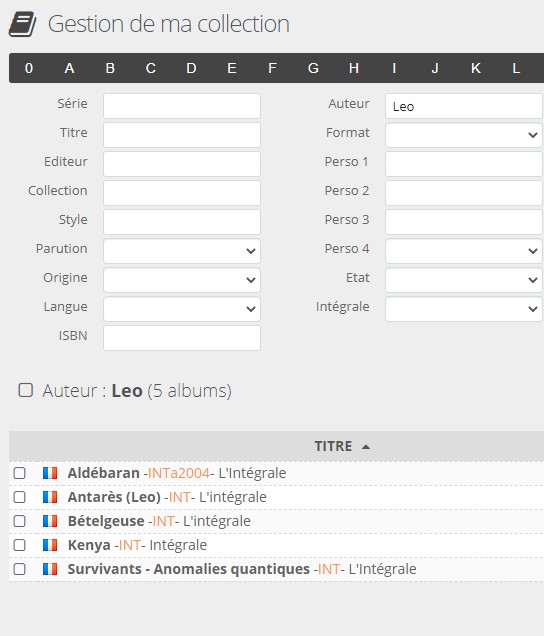544x636 pixels.
Task: Tick the Auteur : Leo group checkbox
Action: [26, 390]
